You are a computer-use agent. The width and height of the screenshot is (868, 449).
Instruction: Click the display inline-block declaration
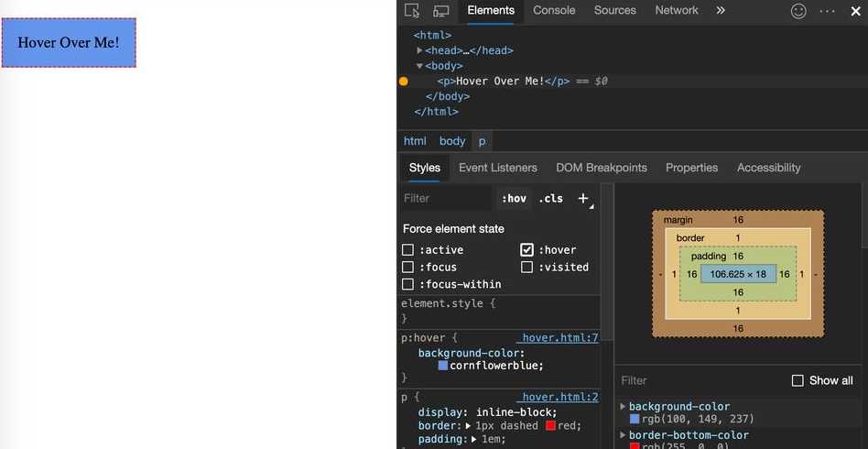(488, 412)
